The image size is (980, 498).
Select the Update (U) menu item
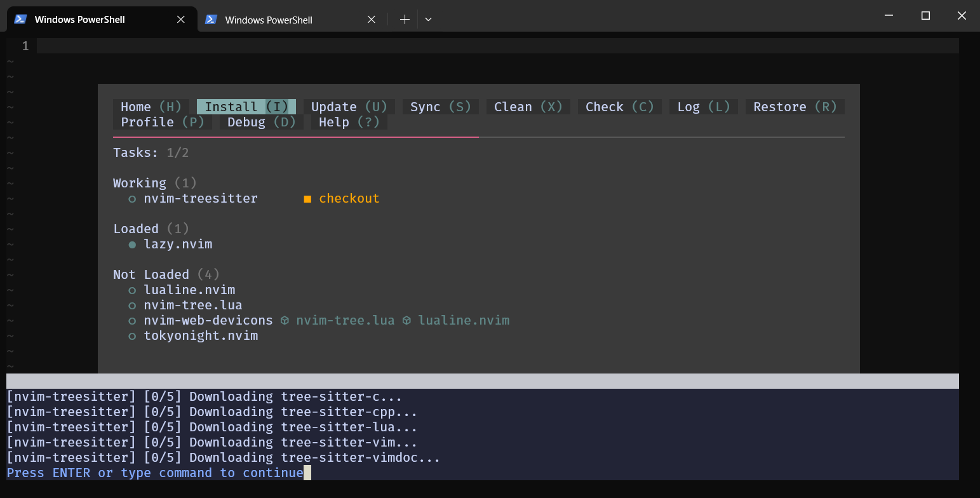349,107
